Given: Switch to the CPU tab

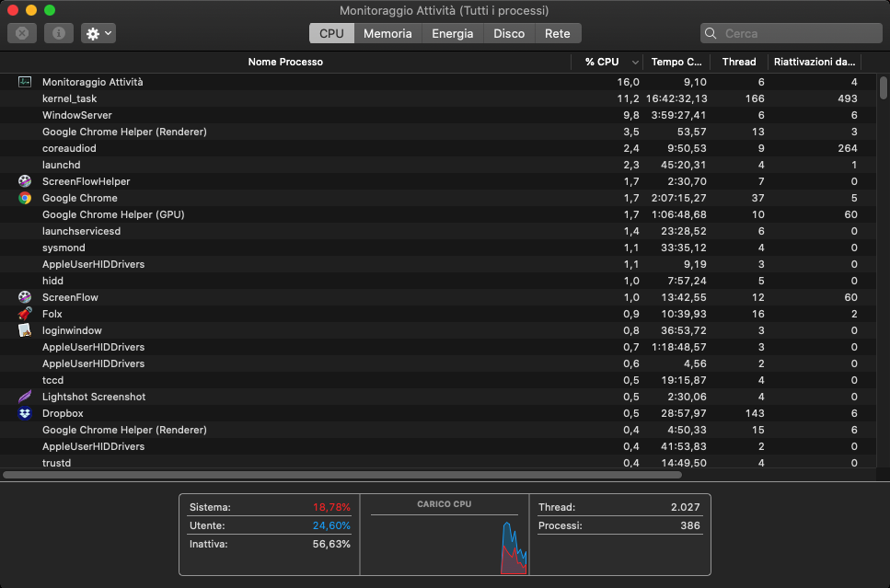Looking at the screenshot, I should click(331, 33).
